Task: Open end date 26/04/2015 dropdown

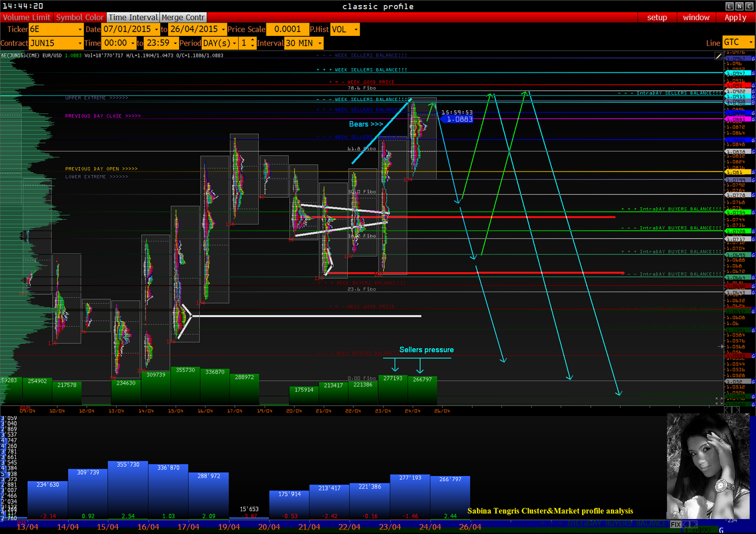Action: click(198, 29)
